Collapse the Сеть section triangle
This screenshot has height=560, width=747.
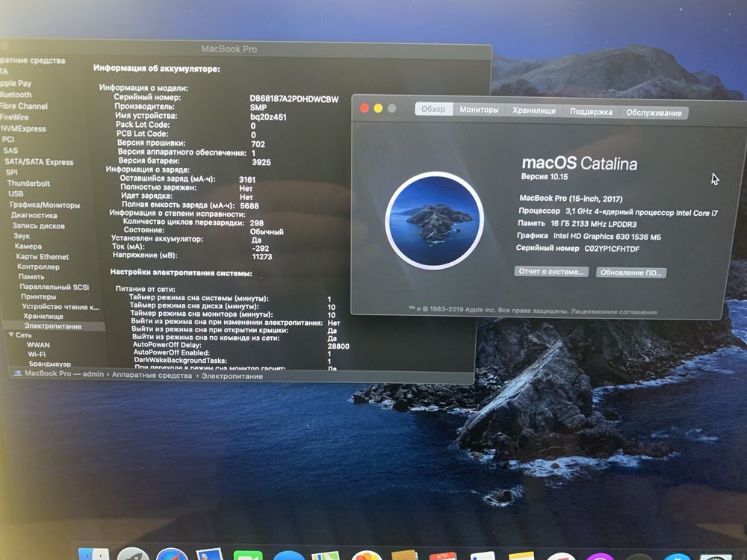pos(10,335)
